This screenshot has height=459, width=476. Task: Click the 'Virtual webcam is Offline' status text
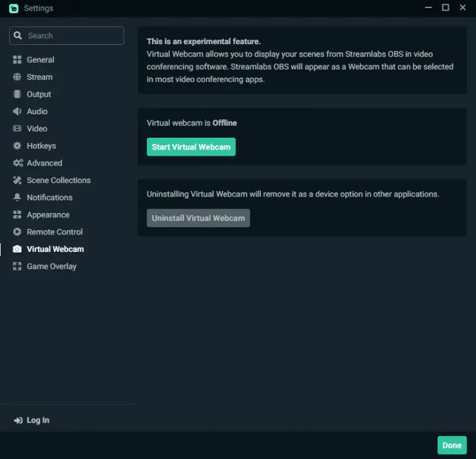[192, 123]
